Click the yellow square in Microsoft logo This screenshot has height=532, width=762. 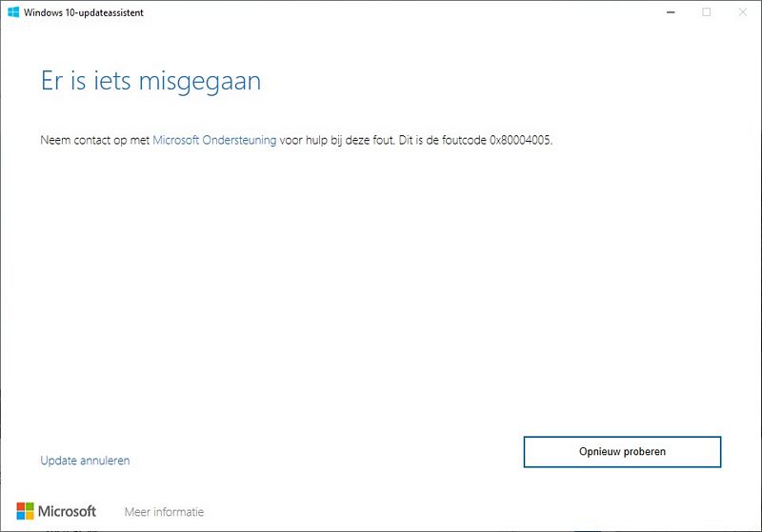[x=30, y=516]
